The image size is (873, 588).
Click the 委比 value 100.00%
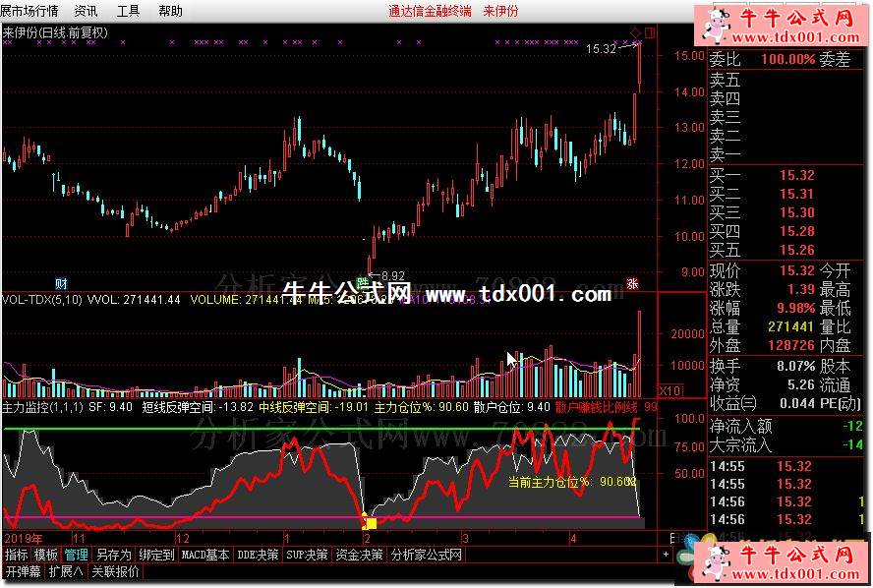[x=787, y=59]
